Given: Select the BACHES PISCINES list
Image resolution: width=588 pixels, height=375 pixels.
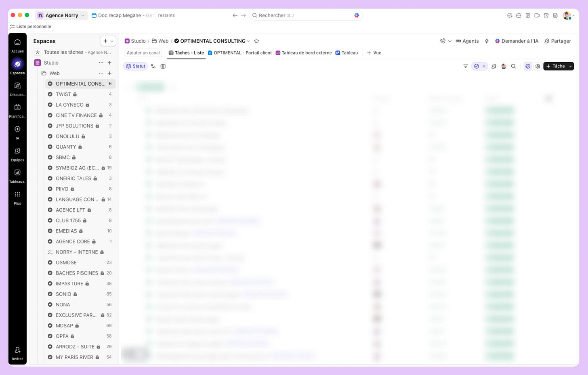Looking at the screenshot, I should [x=80, y=273].
